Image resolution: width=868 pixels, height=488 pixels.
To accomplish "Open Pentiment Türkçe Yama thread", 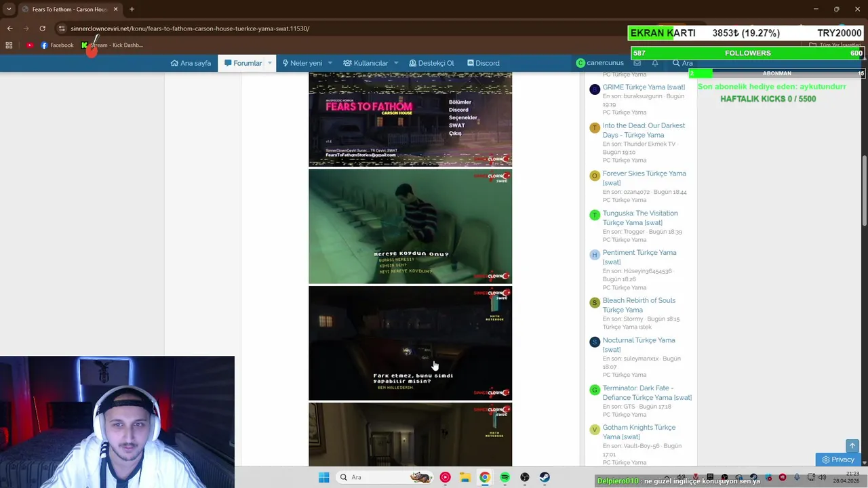I will click(x=639, y=257).
